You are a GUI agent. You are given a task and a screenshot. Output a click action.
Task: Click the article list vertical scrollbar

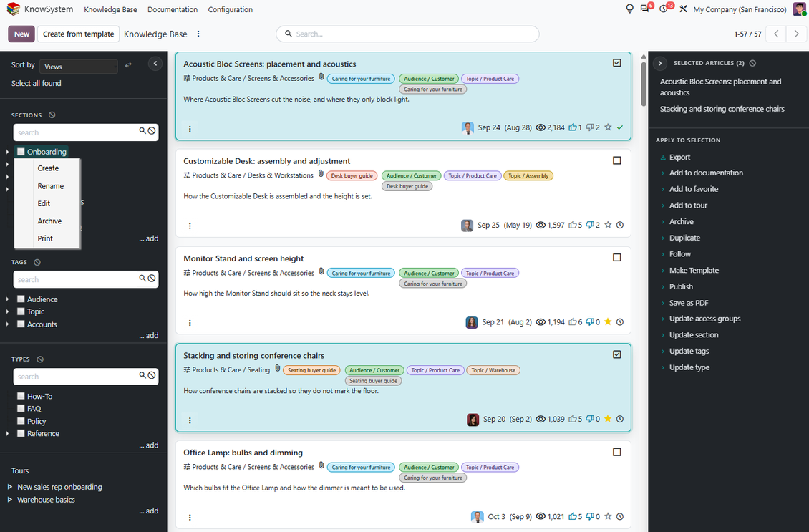click(644, 82)
